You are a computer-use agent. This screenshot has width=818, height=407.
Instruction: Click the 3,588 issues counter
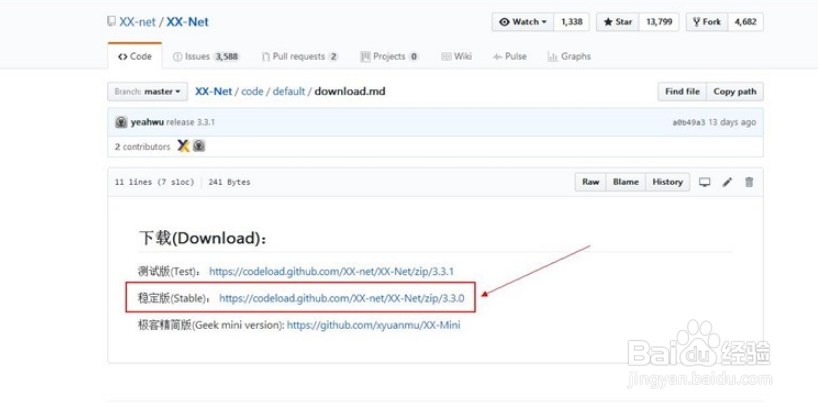(226, 56)
